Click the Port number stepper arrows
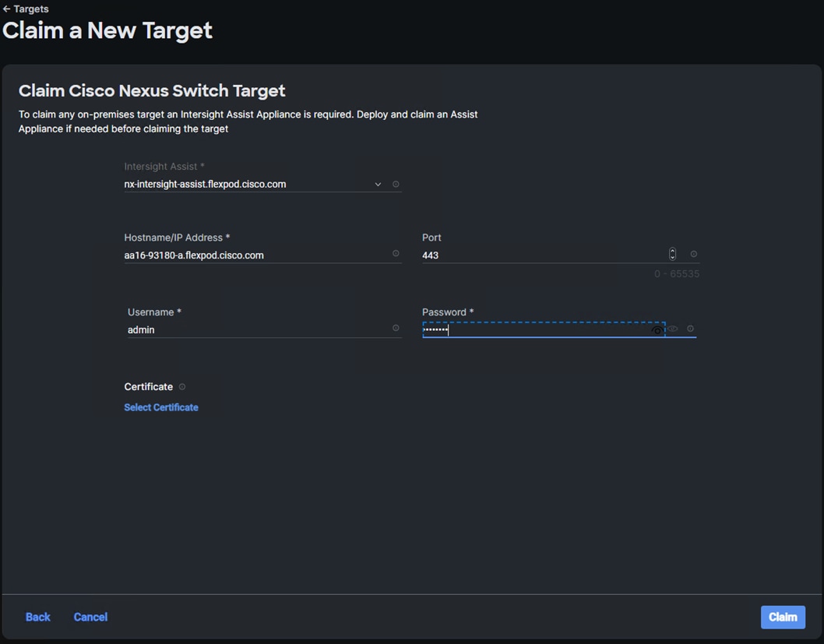The image size is (824, 644). 672,254
